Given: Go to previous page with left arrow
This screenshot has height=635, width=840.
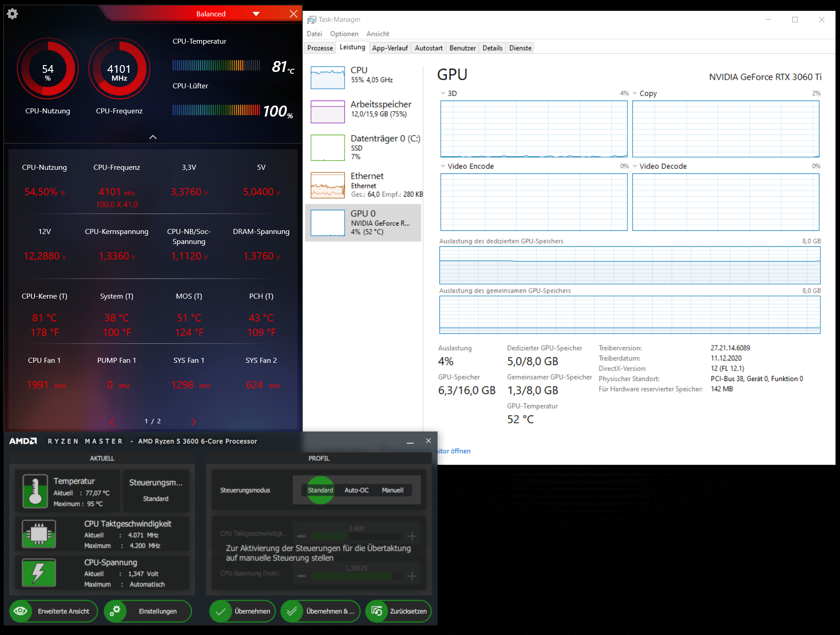Looking at the screenshot, I should coord(112,422).
